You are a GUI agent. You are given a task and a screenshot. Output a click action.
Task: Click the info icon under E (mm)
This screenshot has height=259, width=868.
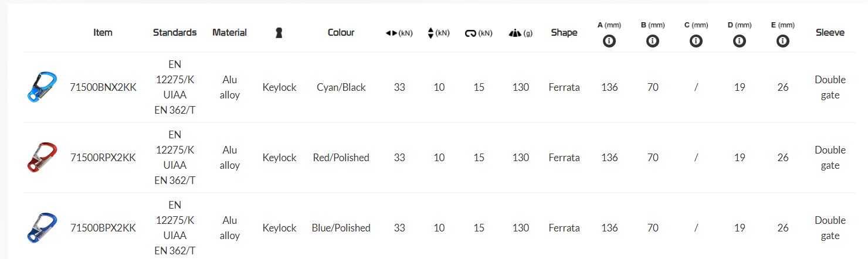point(782,41)
